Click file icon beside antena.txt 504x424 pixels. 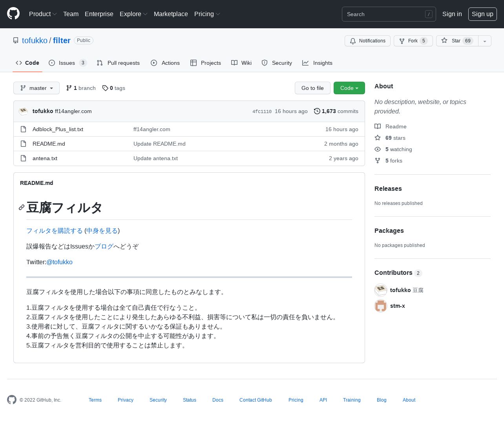click(x=23, y=158)
